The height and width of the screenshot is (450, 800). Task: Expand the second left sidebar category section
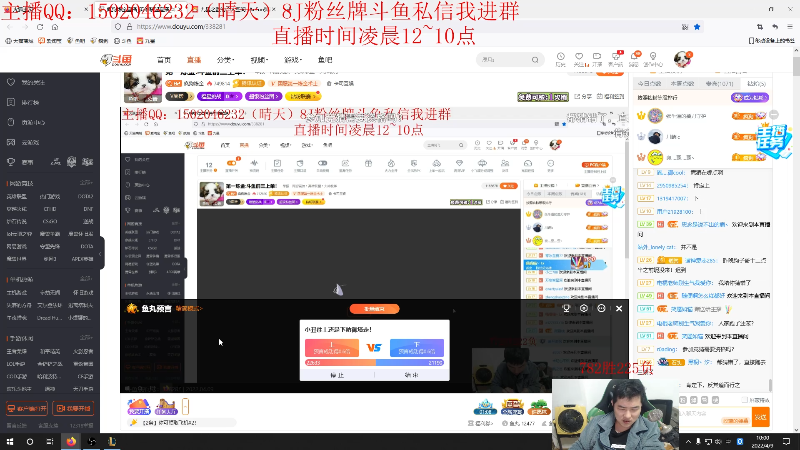[x=86, y=279]
